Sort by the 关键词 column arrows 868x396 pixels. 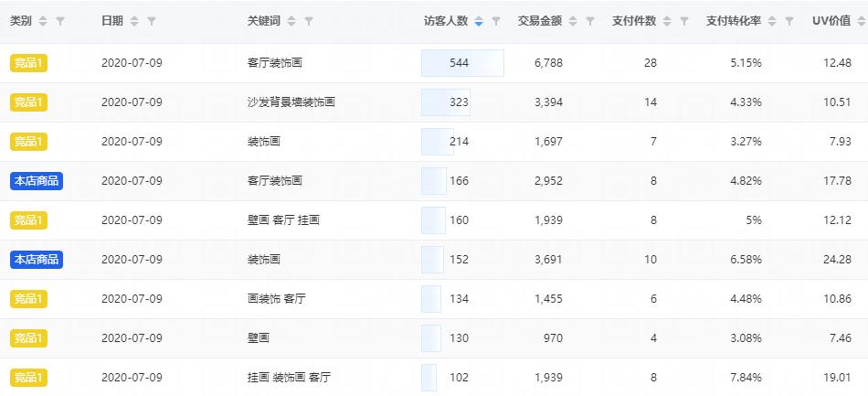tap(291, 21)
